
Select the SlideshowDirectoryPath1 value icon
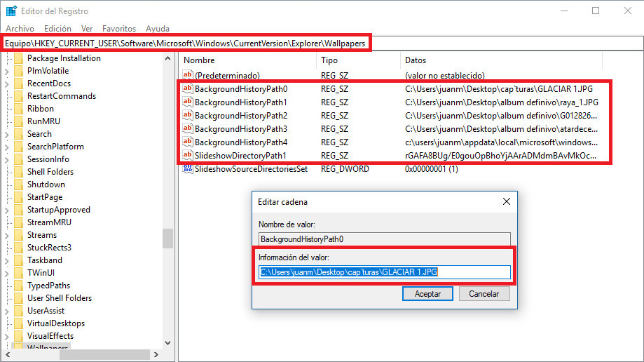tap(188, 155)
